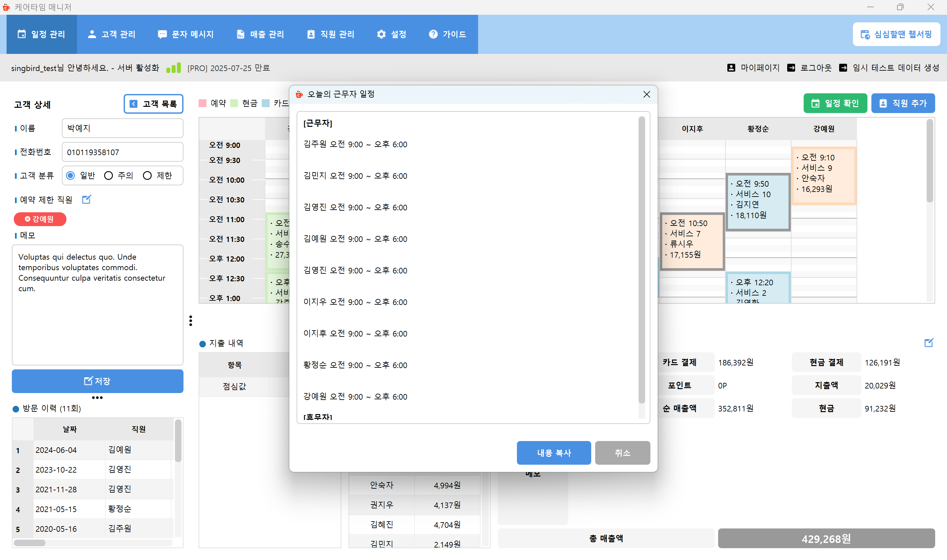Select the 주의 customer type radio

click(x=109, y=175)
